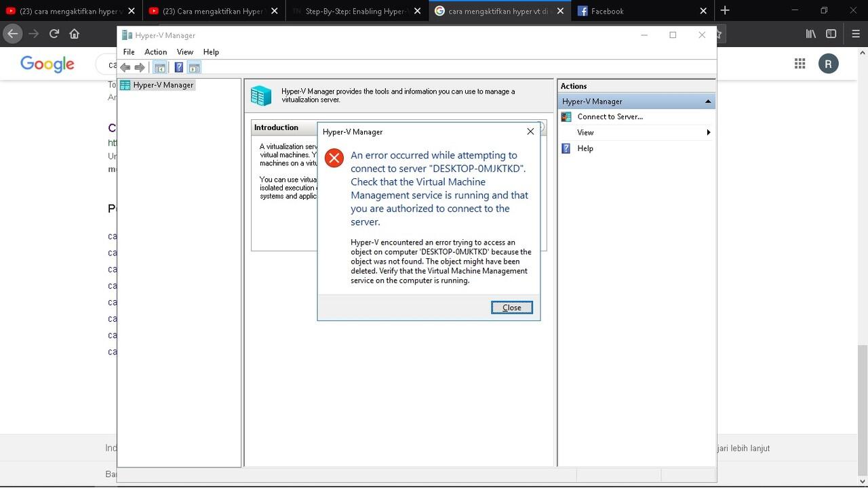
Task: Toggle the Action pane toolbar icon
Action: (195, 67)
